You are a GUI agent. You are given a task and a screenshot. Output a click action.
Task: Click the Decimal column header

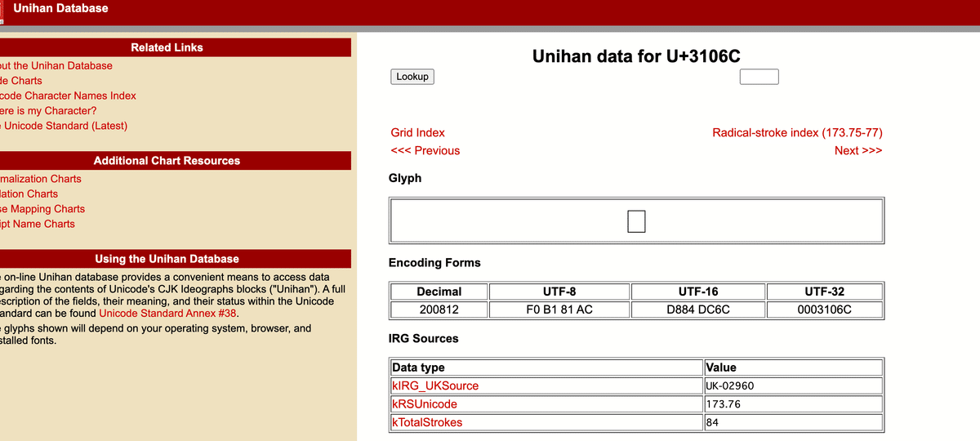(439, 292)
